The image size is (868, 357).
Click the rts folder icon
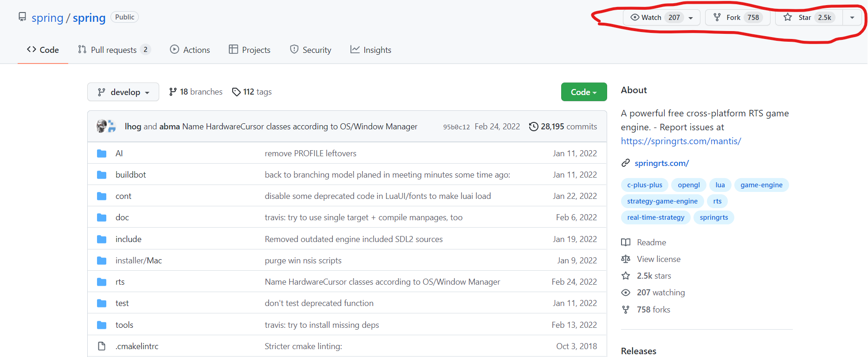pyautogui.click(x=102, y=282)
